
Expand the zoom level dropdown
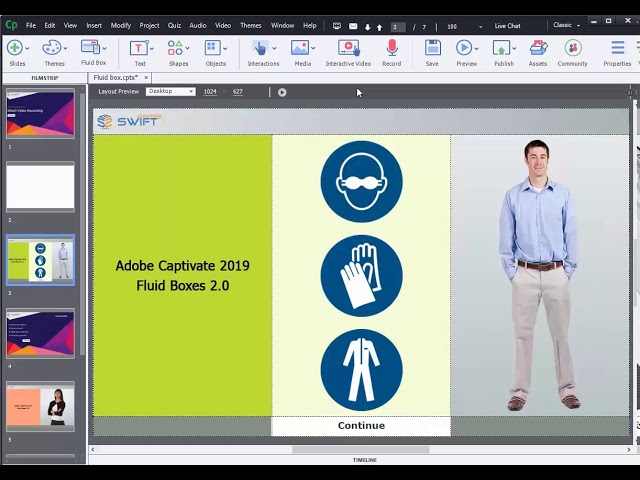click(480, 26)
